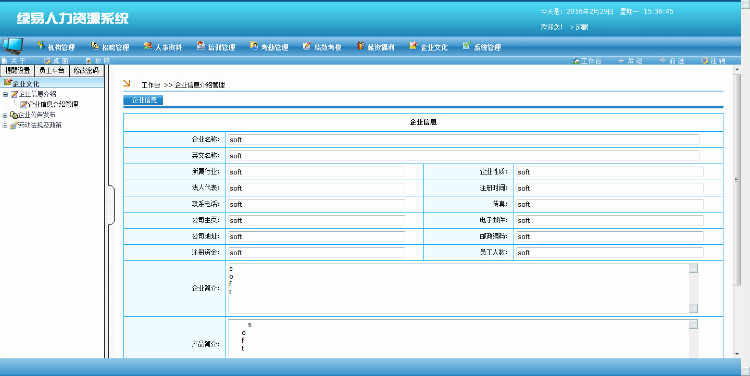Click the 关于 link under the menu bar
This screenshot has height=376, width=750.
click(13, 61)
